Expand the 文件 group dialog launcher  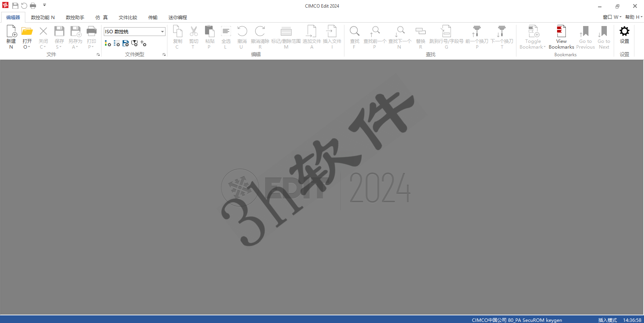tap(98, 55)
